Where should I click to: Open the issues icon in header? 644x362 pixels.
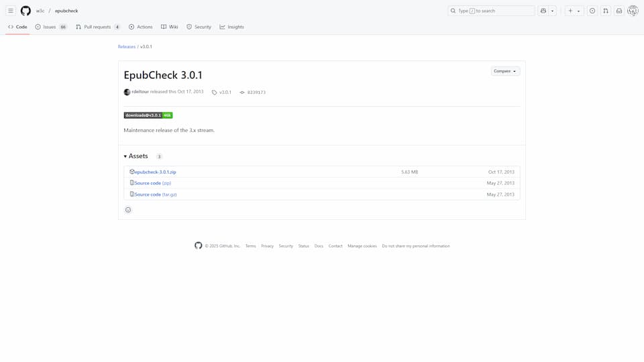pyautogui.click(x=592, y=11)
